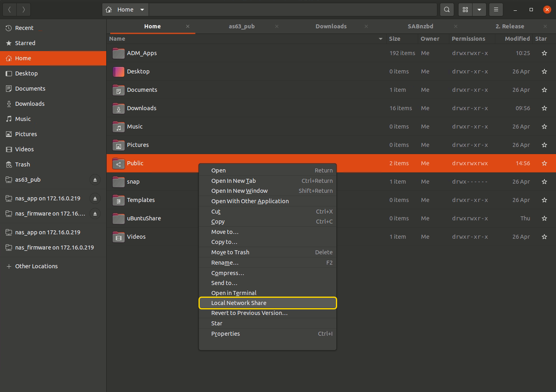Open the hamburger main menu
The image size is (556, 392).
(x=496, y=10)
